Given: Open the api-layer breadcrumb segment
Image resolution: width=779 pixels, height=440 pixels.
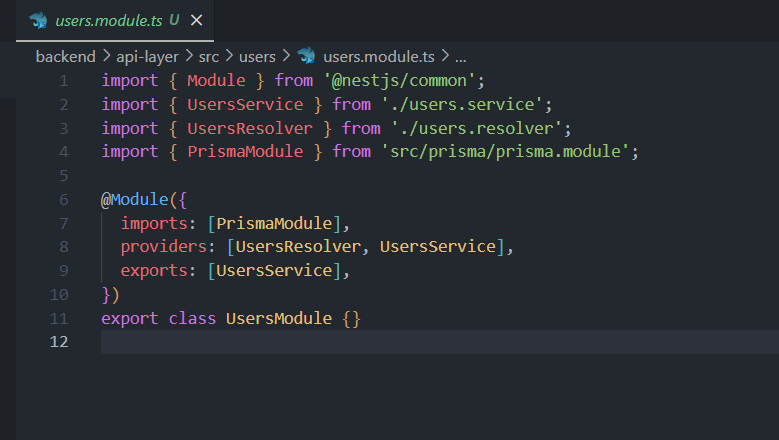Looking at the screenshot, I should click(148, 57).
